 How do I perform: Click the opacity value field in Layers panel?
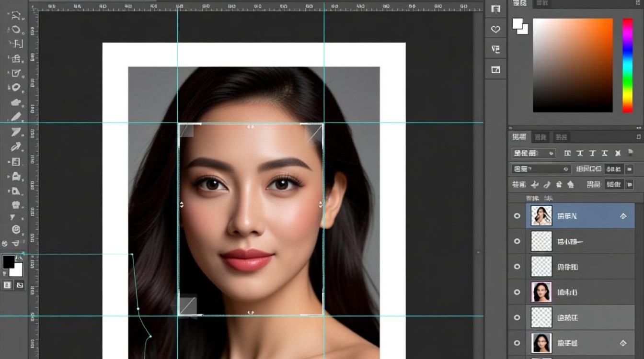(x=614, y=169)
